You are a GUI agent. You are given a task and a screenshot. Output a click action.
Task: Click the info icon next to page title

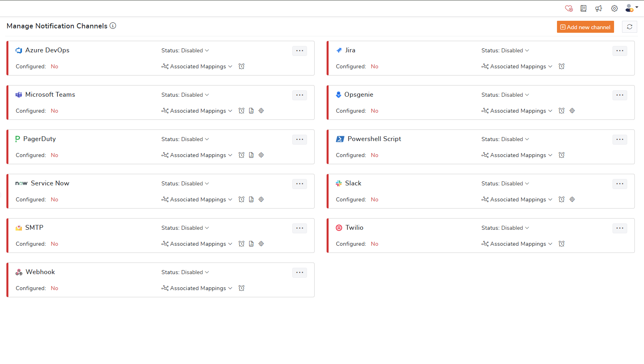[x=113, y=26]
